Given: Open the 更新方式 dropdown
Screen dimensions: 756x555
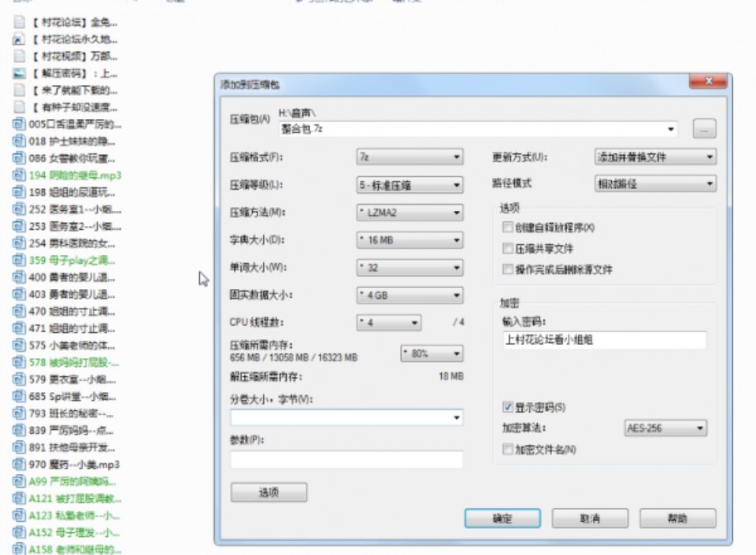Looking at the screenshot, I should [655, 157].
